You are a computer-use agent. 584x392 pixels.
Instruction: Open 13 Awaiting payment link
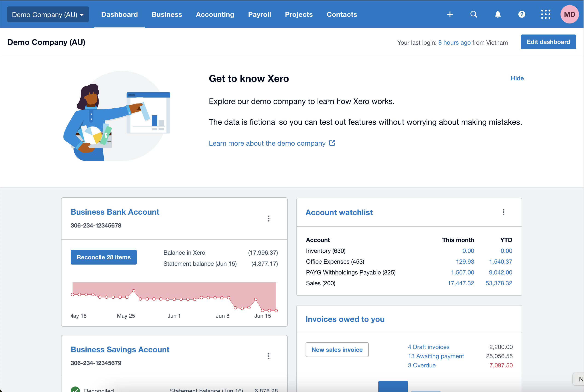click(436, 356)
